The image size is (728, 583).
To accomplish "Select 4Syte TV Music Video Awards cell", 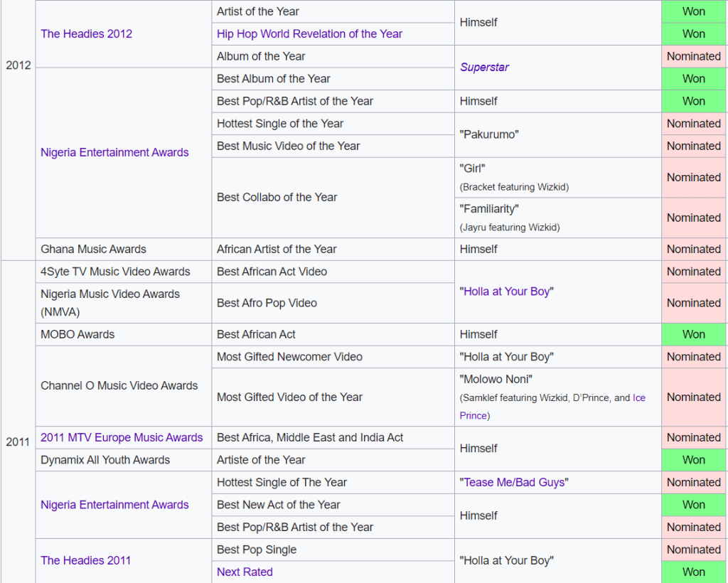I will (x=115, y=272).
